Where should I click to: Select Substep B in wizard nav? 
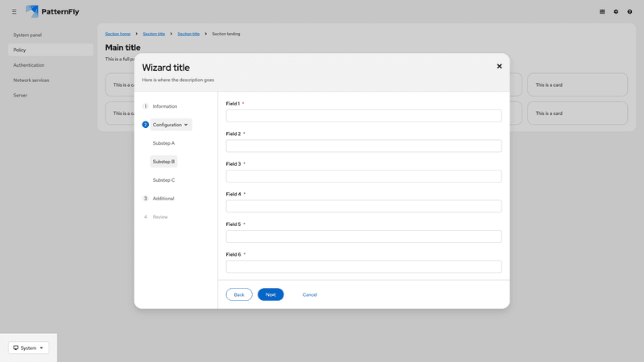coord(163,162)
